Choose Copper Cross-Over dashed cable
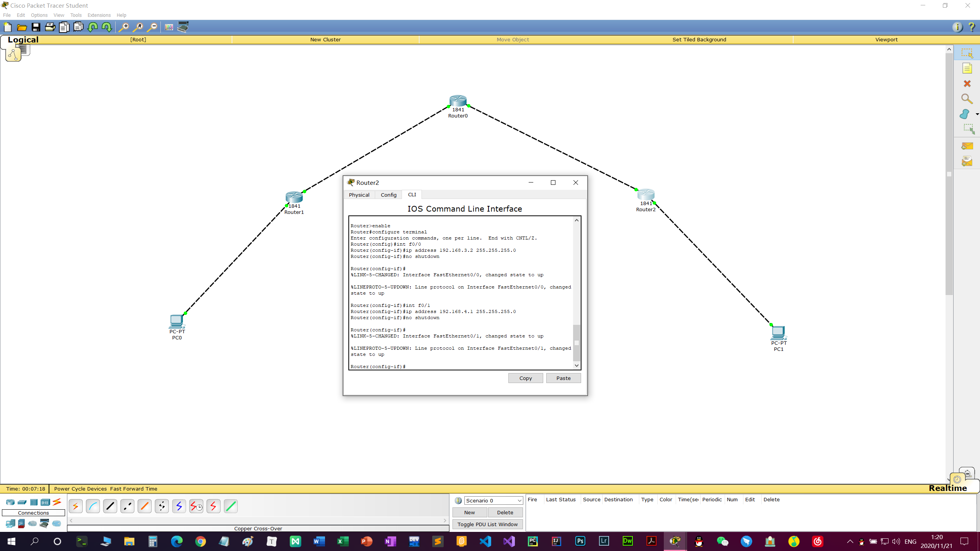This screenshot has width=980, height=551. pos(127,506)
